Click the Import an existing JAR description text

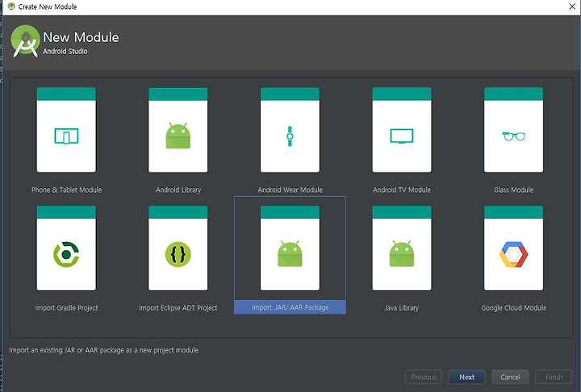(104, 350)
